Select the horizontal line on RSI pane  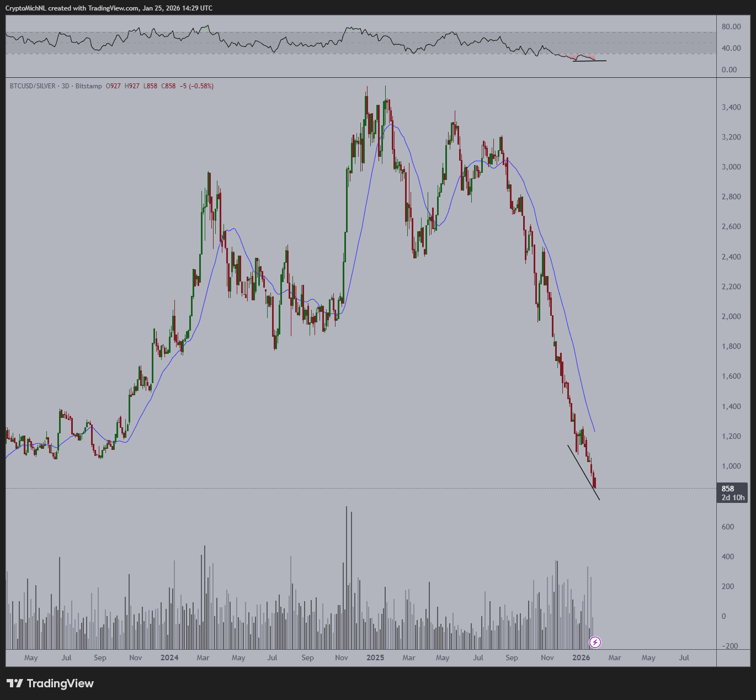tap(589, 61)
